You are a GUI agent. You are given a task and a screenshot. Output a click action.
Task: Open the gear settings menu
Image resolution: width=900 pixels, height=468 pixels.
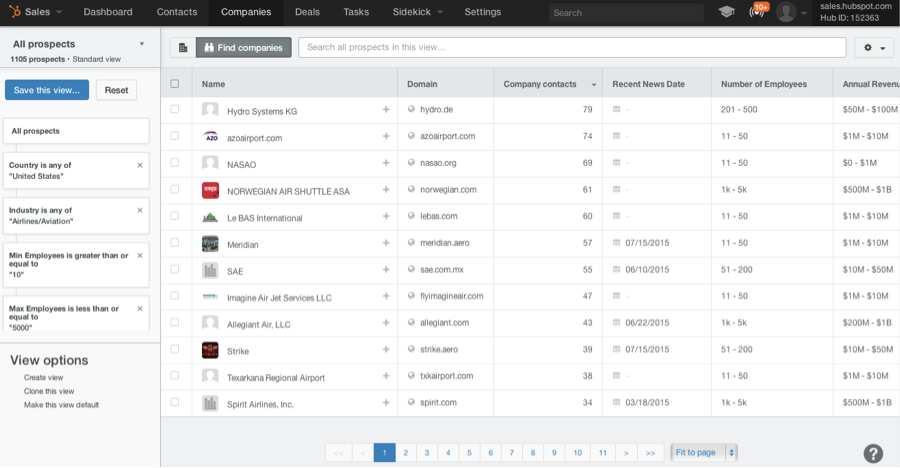point(874,48)
